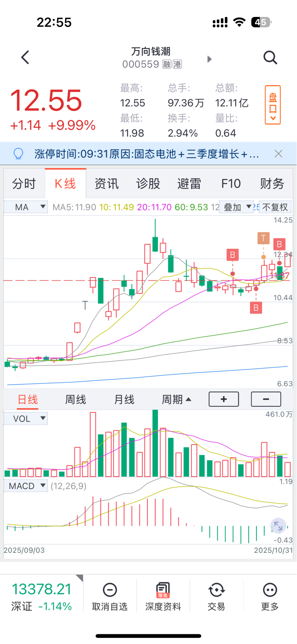Image resolution: width=297 pixels, height=644 pixels.
Task: Tap next stock triangle arrow
Action: [x=209, y=59]
